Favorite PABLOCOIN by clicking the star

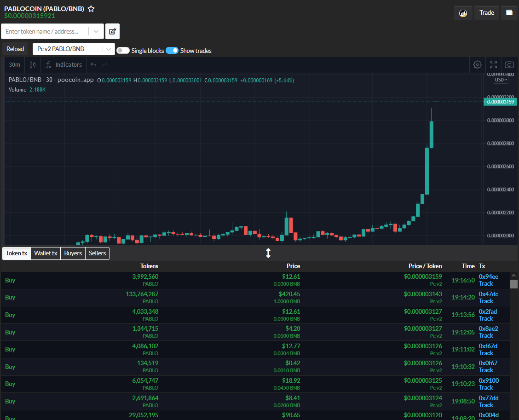91,8
